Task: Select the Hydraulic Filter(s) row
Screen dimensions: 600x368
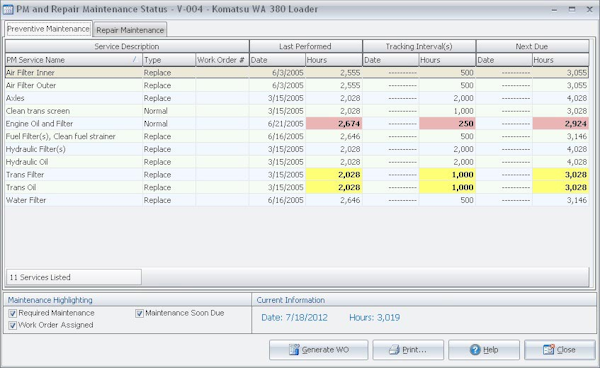Action: [297, 149]
